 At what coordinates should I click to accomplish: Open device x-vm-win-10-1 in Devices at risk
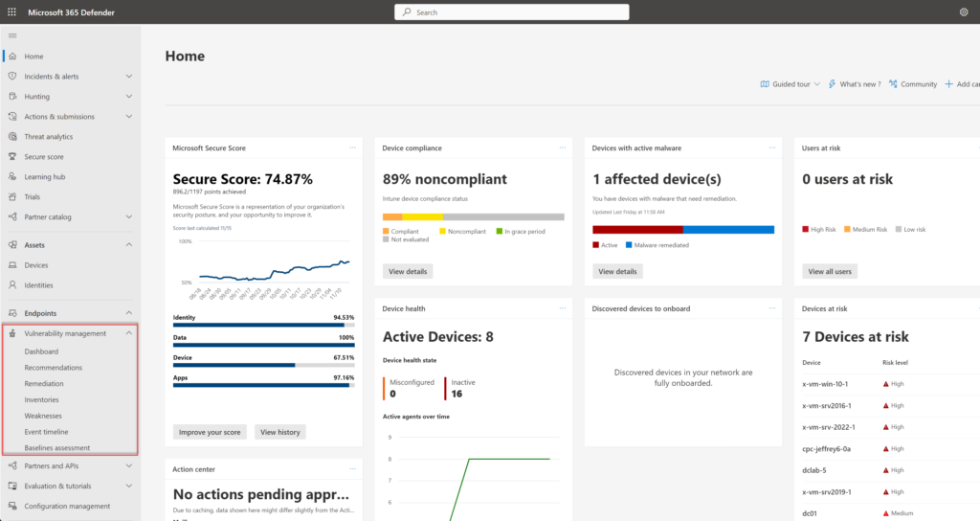click(x=825, y=384)
